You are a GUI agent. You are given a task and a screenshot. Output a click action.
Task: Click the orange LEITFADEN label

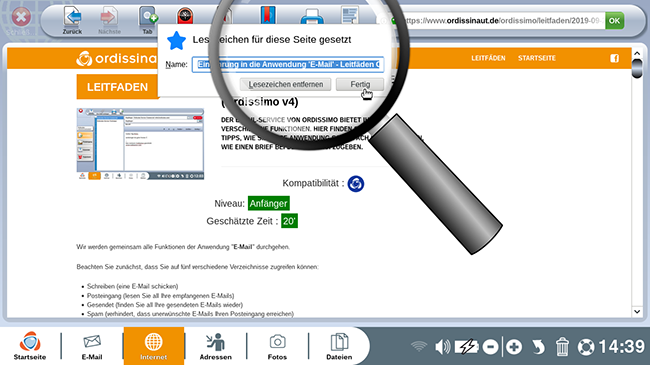pos(117,87)
